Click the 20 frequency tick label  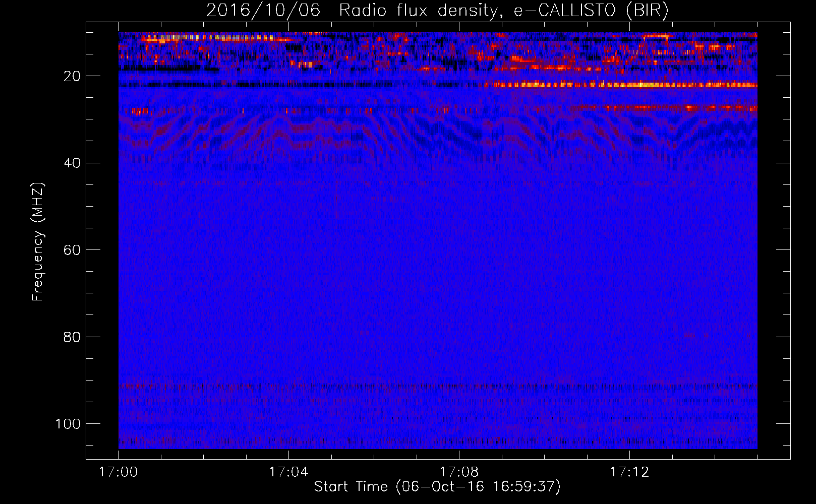pos(72,76)
